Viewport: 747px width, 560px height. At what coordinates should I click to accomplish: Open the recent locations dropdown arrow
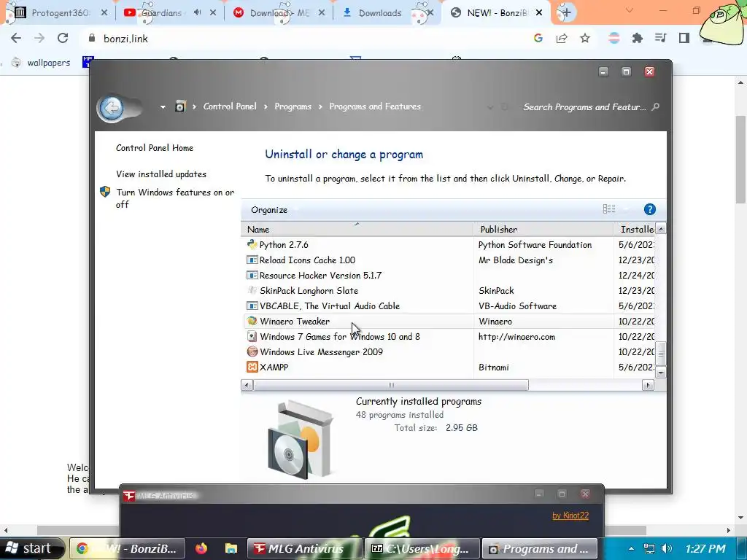[163, 107]
